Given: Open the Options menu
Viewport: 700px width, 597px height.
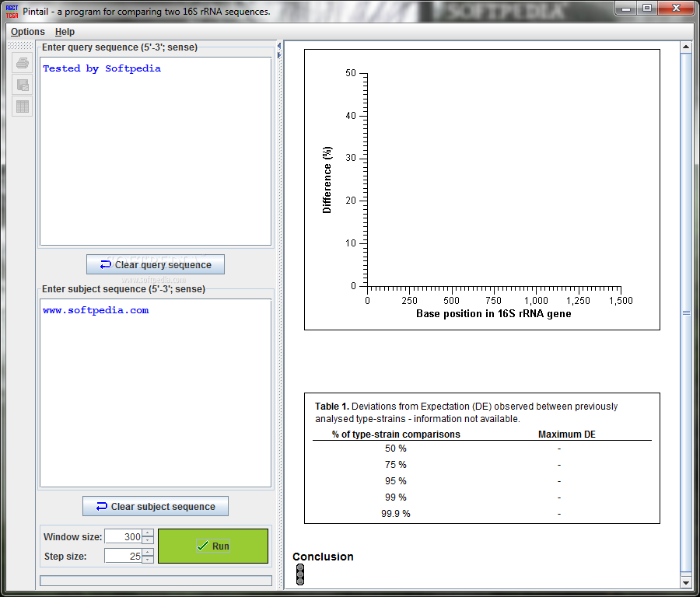Looking at the screenshot, I should click(28, 32).
